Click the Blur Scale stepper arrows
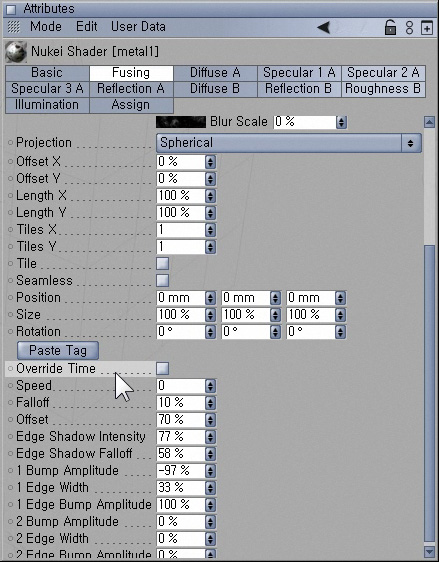Viewport: 439px width, 562px height. 341,122
